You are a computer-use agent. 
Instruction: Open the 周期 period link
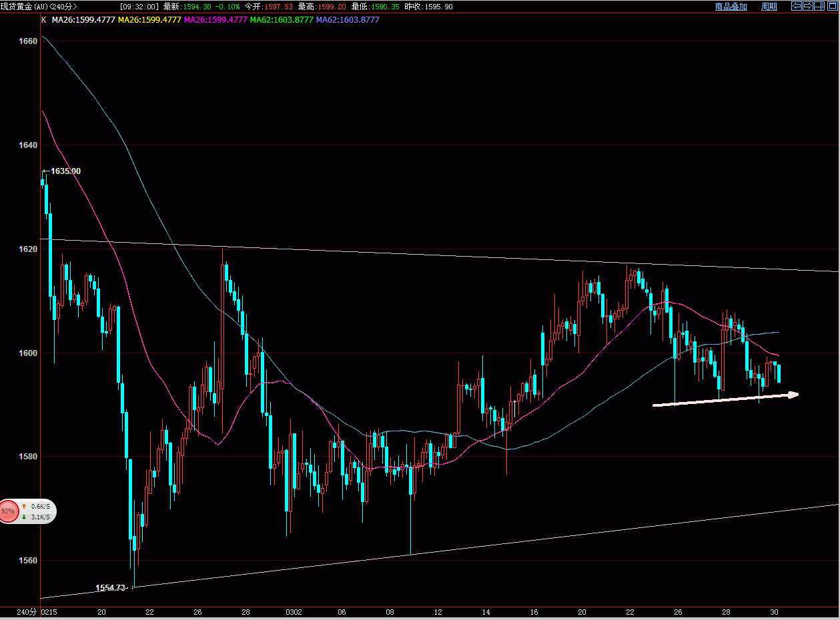pos(769,6)
